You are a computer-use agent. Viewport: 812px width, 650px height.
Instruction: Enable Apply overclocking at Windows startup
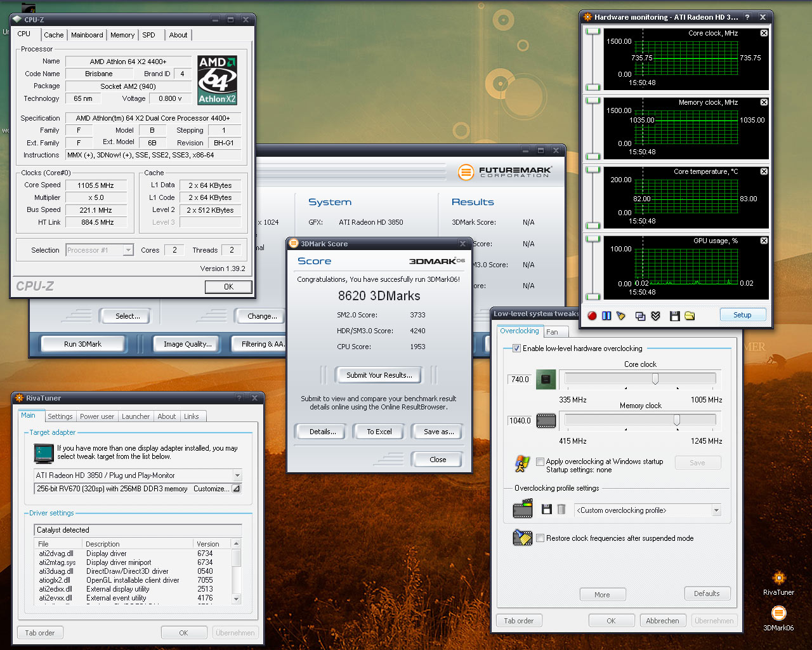click(540, 461)
